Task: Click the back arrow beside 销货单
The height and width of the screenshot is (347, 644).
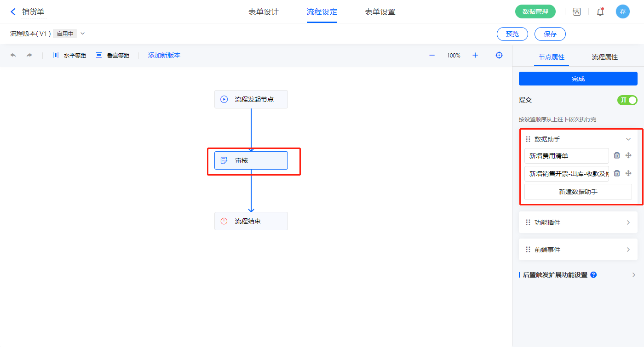Action: click(13, 12)
